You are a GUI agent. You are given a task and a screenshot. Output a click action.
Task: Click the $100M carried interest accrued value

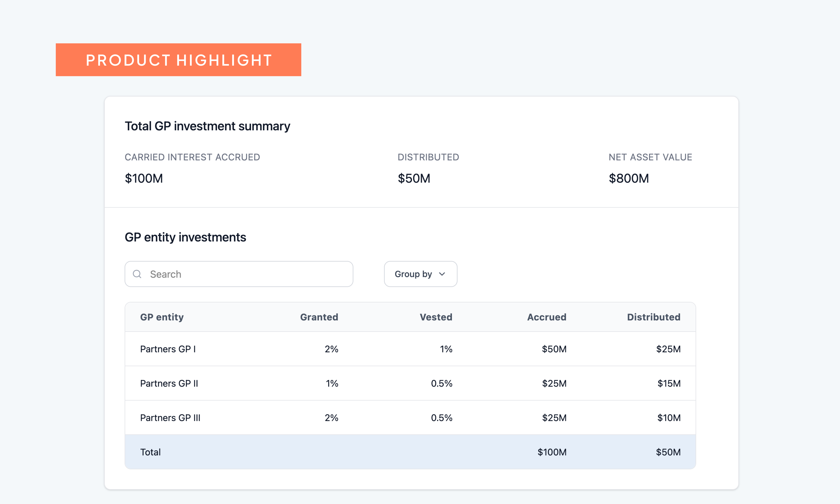pyautogui.click(x=144, y=178)
